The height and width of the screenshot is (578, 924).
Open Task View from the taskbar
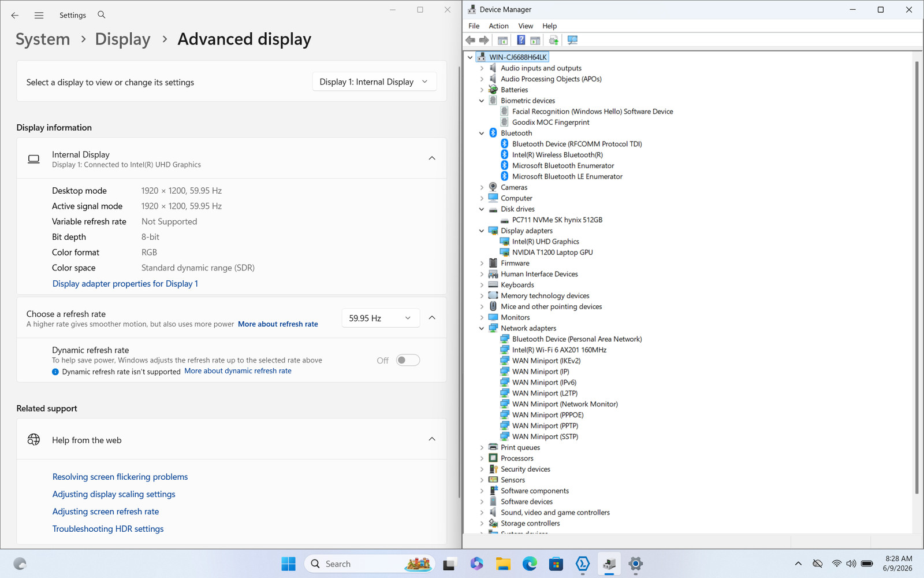(449, 564)
